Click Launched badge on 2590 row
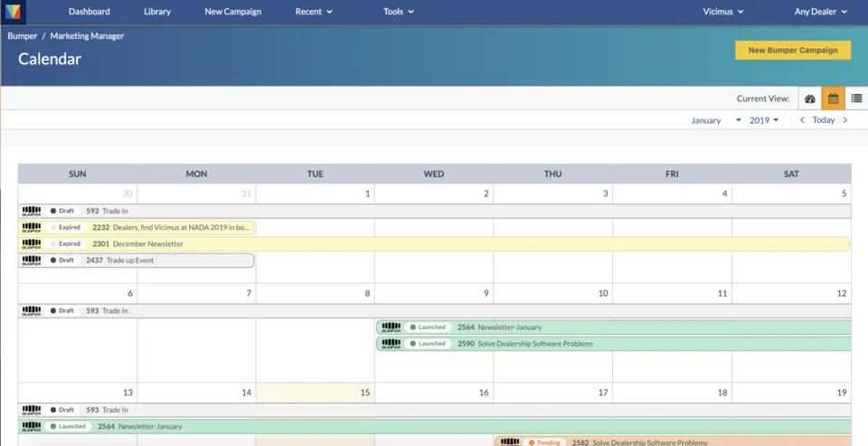The image size is (868, 446). (x=428, y=344)
